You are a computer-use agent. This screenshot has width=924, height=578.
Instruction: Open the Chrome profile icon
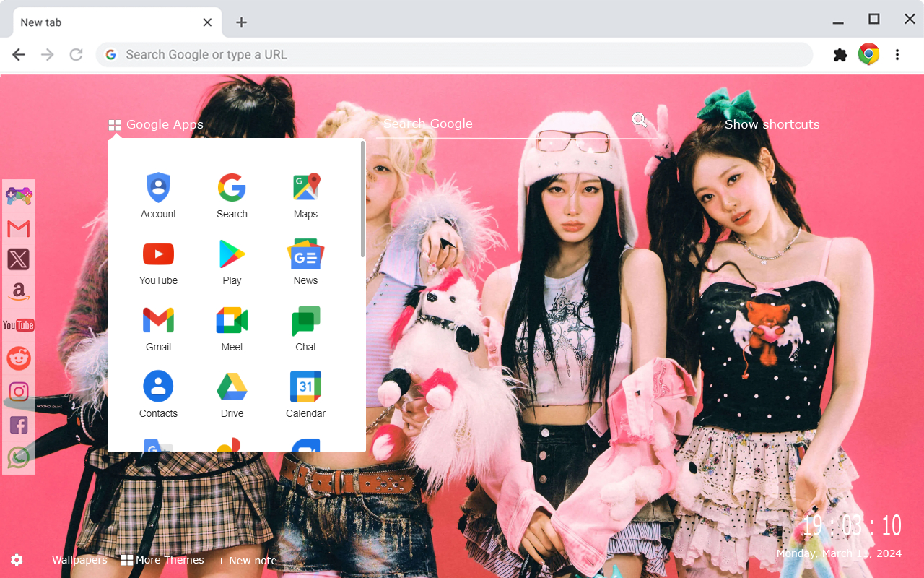[868, 54]
